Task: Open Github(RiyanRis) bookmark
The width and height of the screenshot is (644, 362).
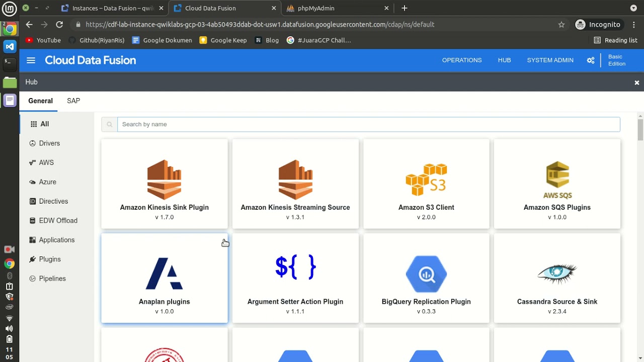Action: click(x=96, y=40)
